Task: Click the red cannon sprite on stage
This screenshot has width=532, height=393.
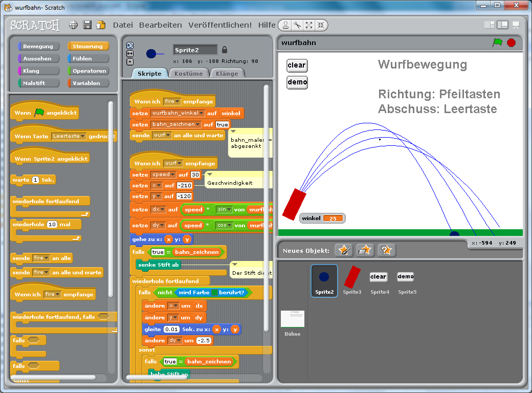Action: coord(294,205)
